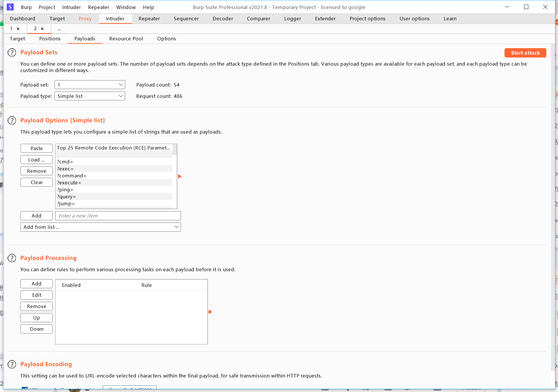Click the Burp Suite logo icon
Viewport: 558px width, 392px height.
10,7
